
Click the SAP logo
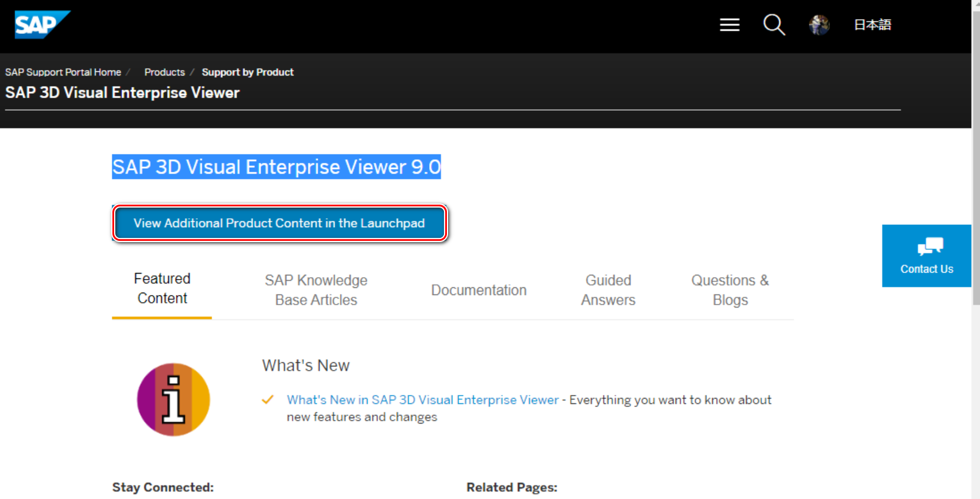pyautogui.click(x=42, y=24)
